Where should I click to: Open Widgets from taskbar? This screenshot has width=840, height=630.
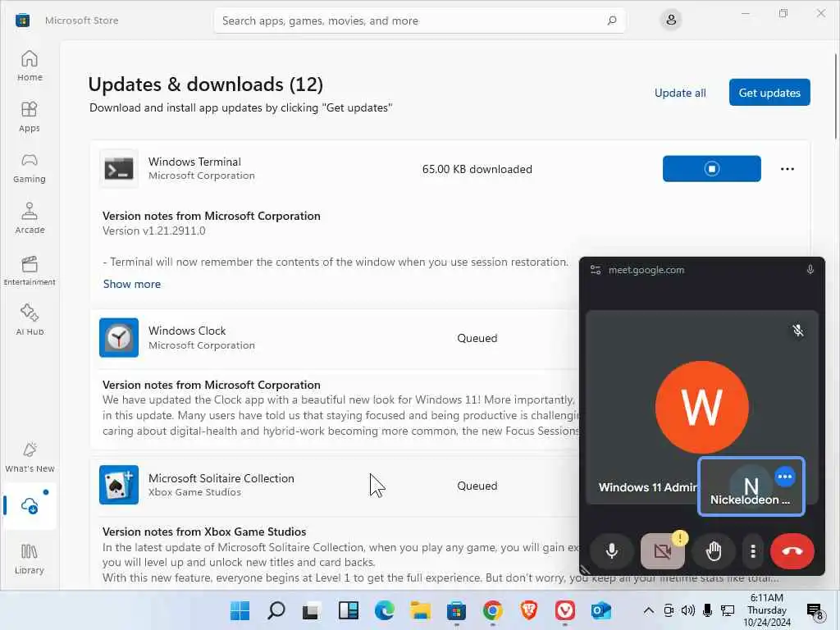point(348,610)
